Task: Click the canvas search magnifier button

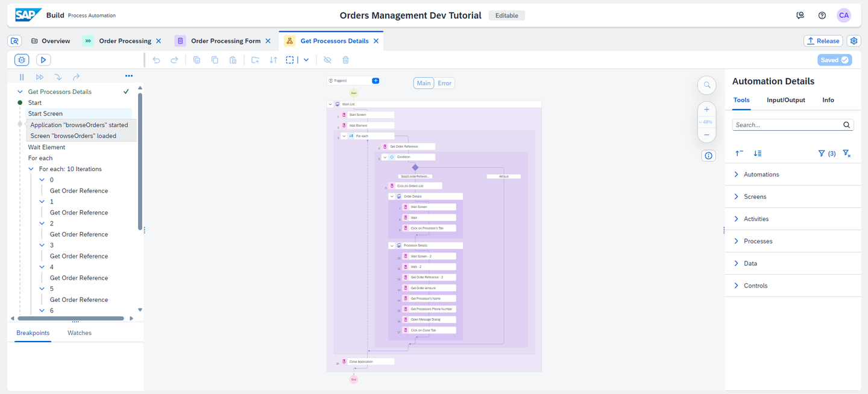Action: click(x=706, y=86)
